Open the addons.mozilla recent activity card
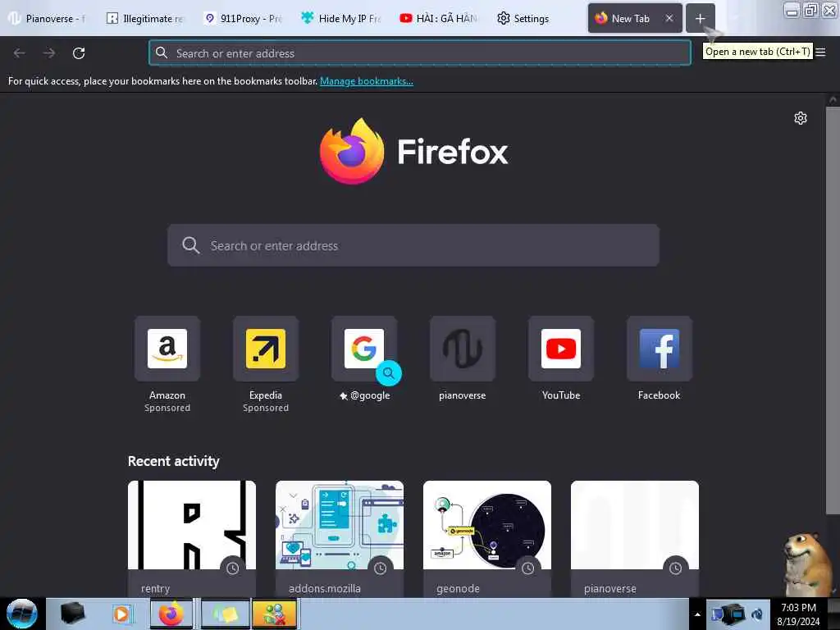Viewport: 840px width, 630px height. point(340,539)
